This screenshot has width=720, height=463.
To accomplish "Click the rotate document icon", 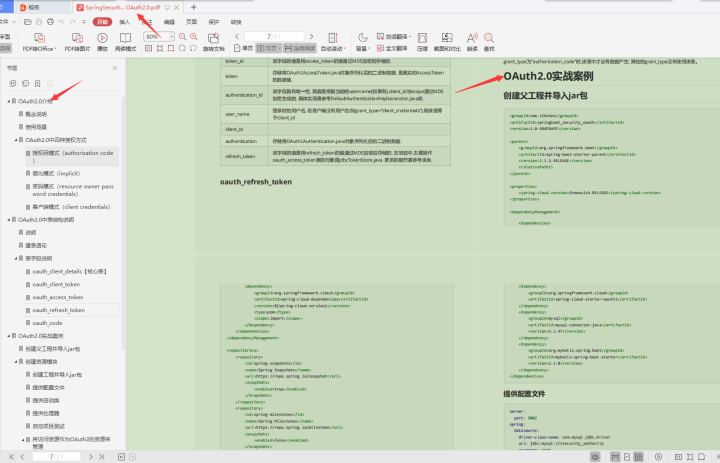I will [214, 38].
